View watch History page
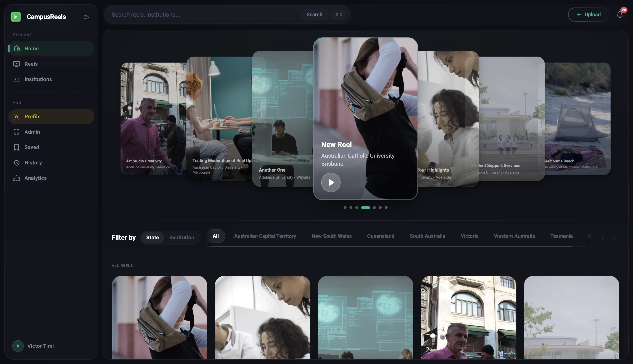Image resolution: width=633 pixels, height=364 pixels. [33, 163]
